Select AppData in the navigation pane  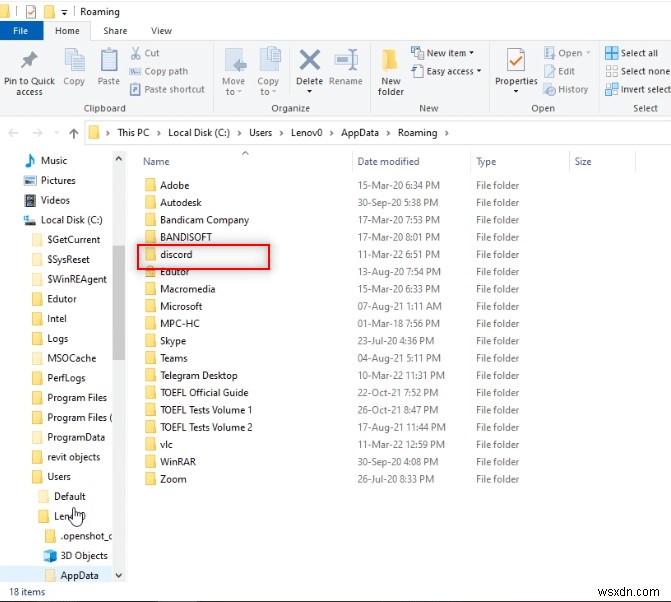click(x=72, y=575)
